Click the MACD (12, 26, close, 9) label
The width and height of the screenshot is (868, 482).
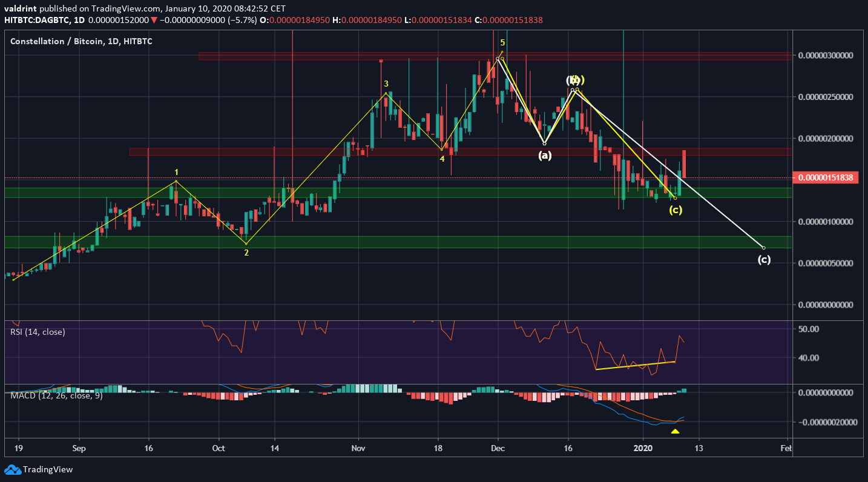[x=56, y=396]
